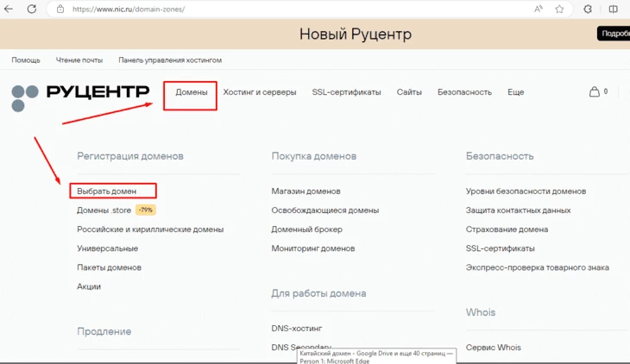Select Домены .store with -79% badge
The image size is (630, 364).
tap(104, 210)
